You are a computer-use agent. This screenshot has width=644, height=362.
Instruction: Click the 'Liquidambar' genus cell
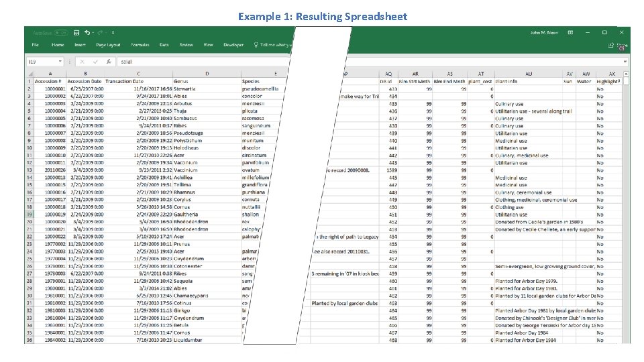point(207,340)
